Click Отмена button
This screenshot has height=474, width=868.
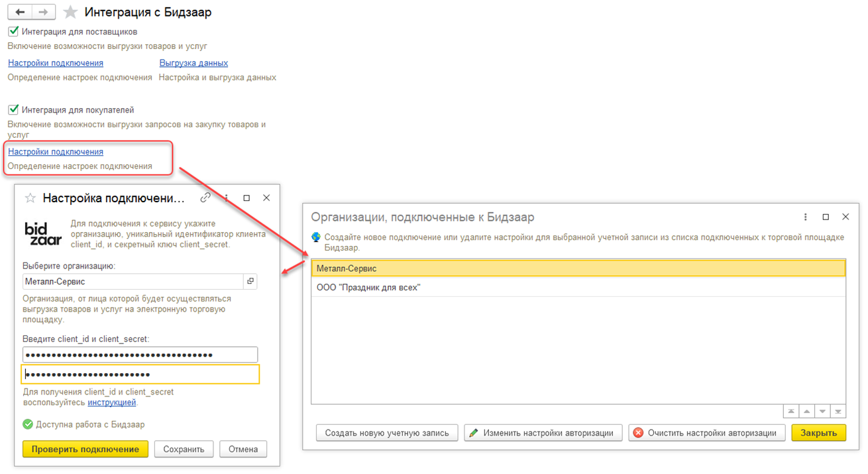click(x=243, y=449)
